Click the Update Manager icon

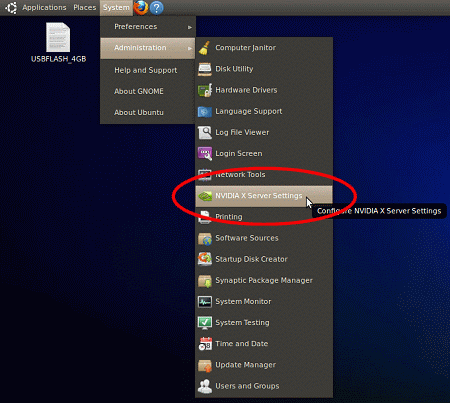pos(205,365)
